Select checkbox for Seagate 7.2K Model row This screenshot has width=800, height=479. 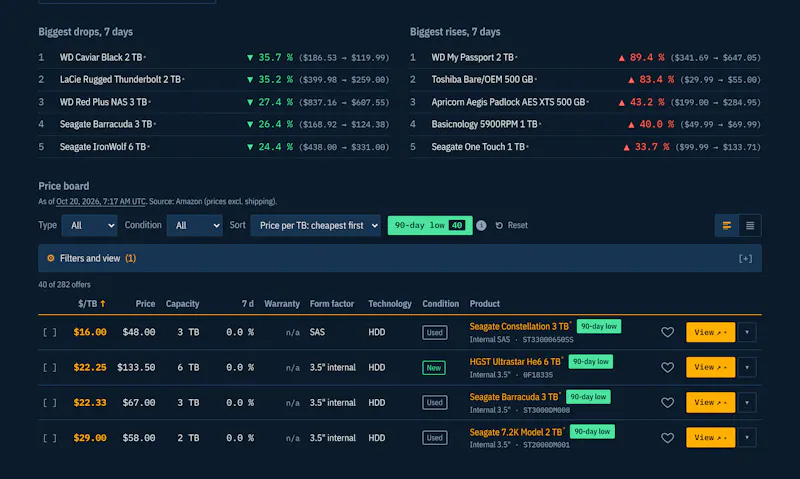[49, 438]
